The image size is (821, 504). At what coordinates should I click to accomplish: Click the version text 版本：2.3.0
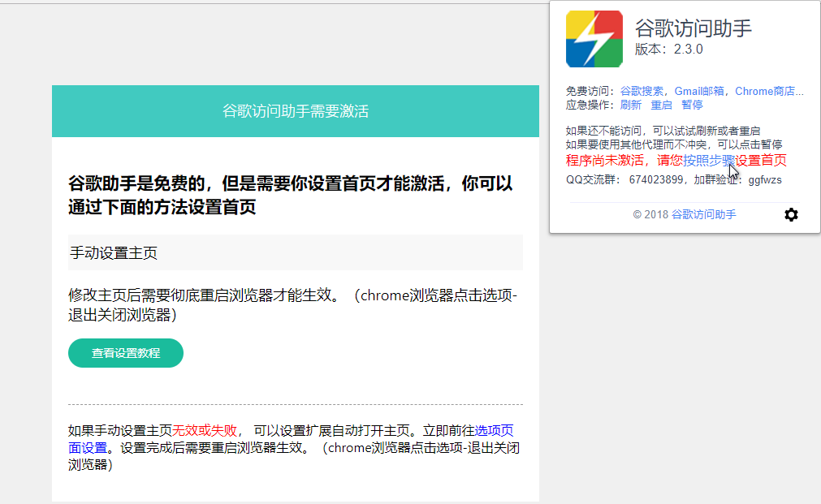tap(668, 50)
